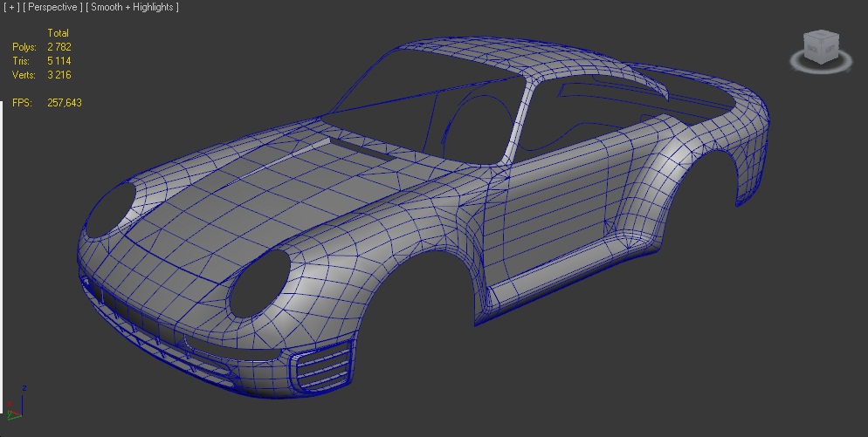Click the Verts: label
868x437 pixels.
(x=24, y=75)
